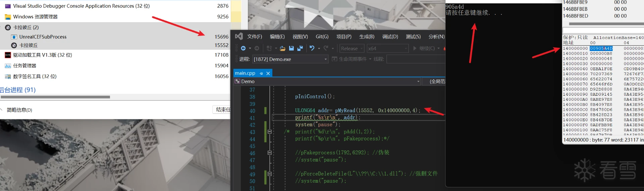Open the 测试(S) menu

click(x=413, y=37)
